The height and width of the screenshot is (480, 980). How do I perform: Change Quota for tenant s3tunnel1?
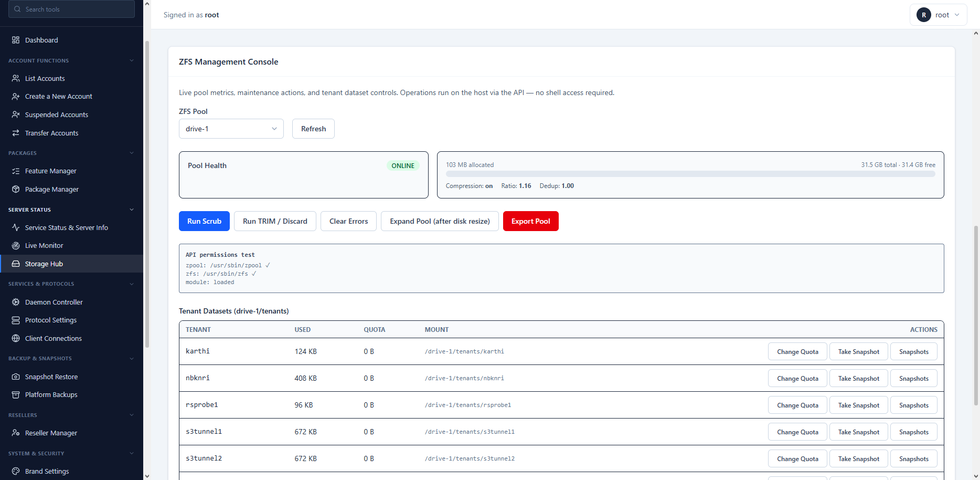[797, 432]
